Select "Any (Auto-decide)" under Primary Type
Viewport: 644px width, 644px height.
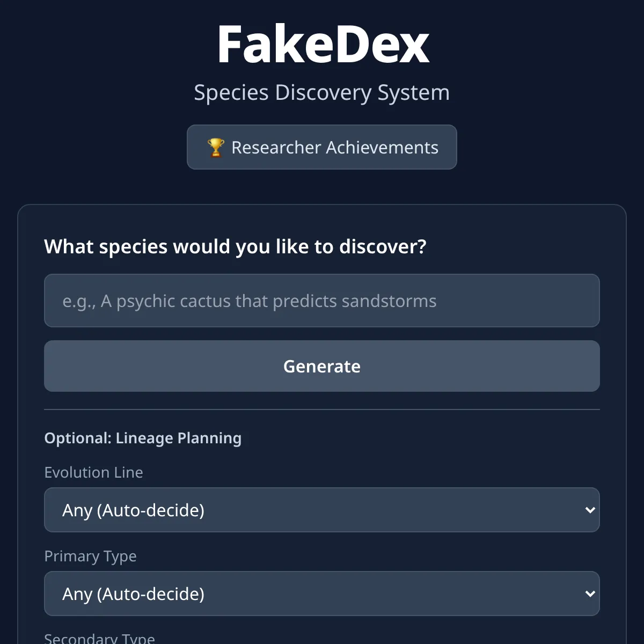coord(133,594)
